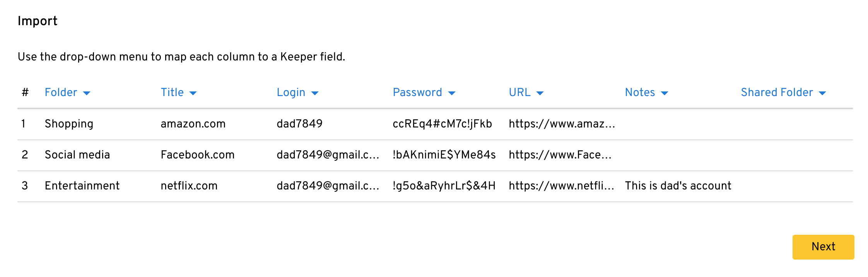
Task: Select the Facebook.com title cell
Action: click(198, 155)
